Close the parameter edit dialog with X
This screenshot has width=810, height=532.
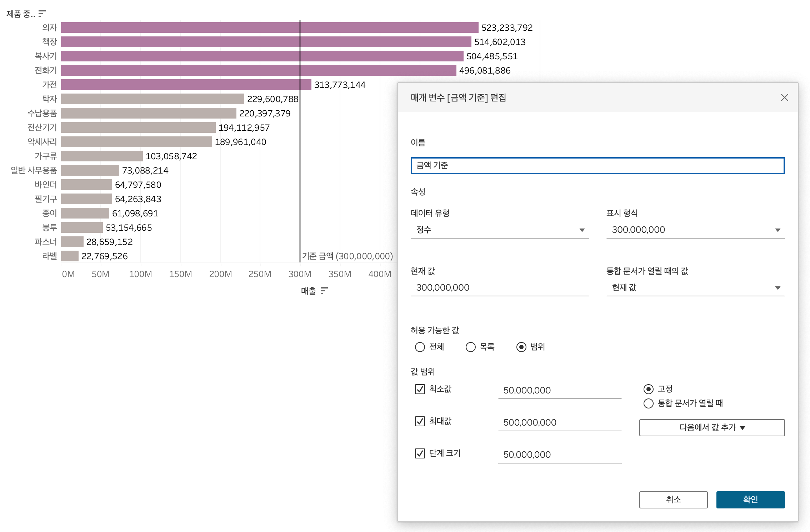[784, 97]
